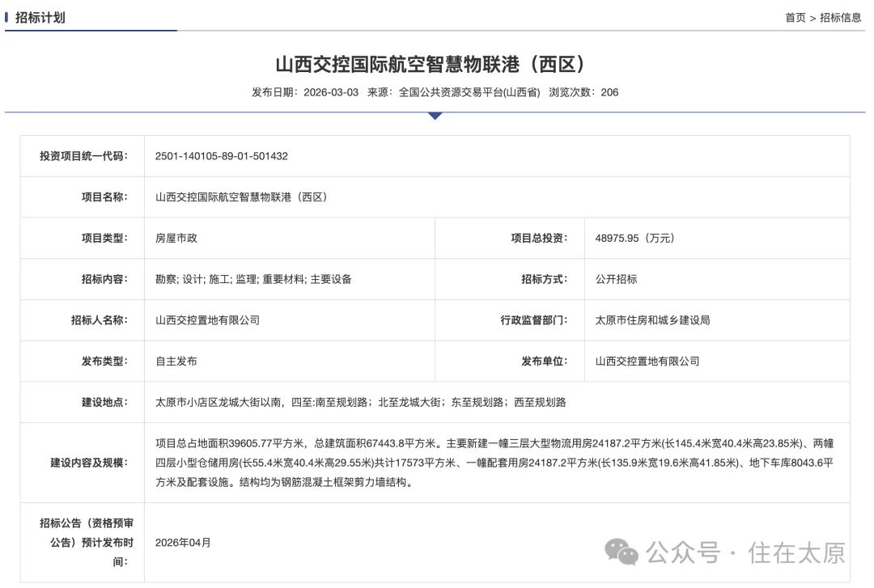
Task: Click the value 太原市住房和城乡建设局
Action: pyautogui.click(x=652, y=320)
